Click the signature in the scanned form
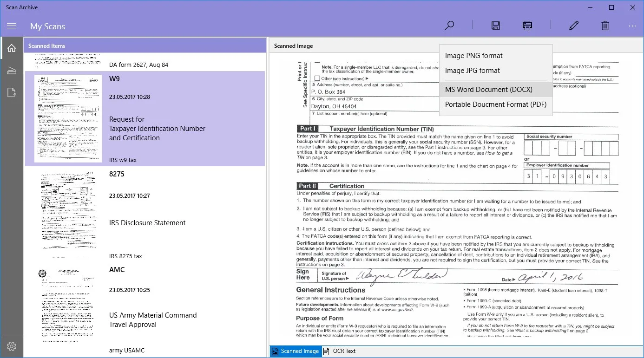 (401, 277)
